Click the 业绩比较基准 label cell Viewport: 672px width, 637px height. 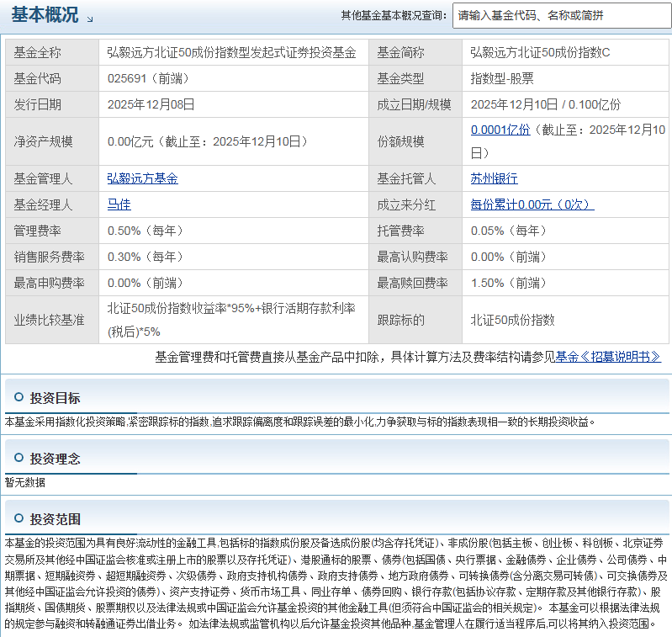point(52,320)
